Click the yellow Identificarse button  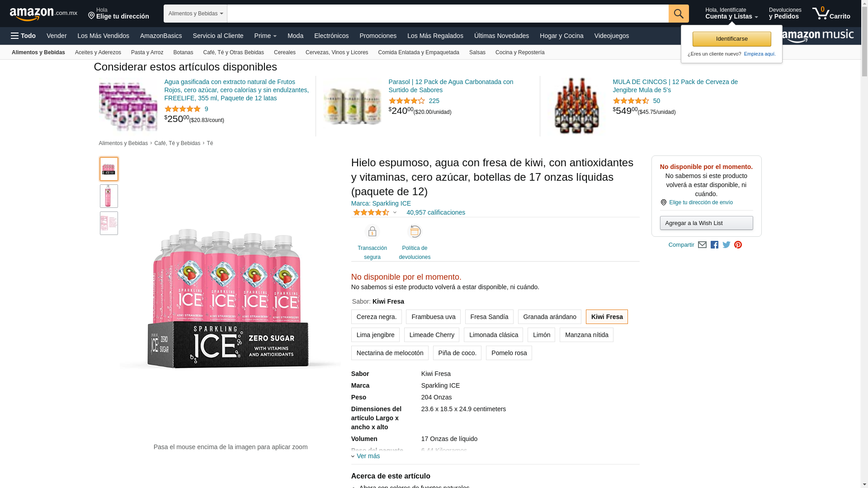(731, 39)
